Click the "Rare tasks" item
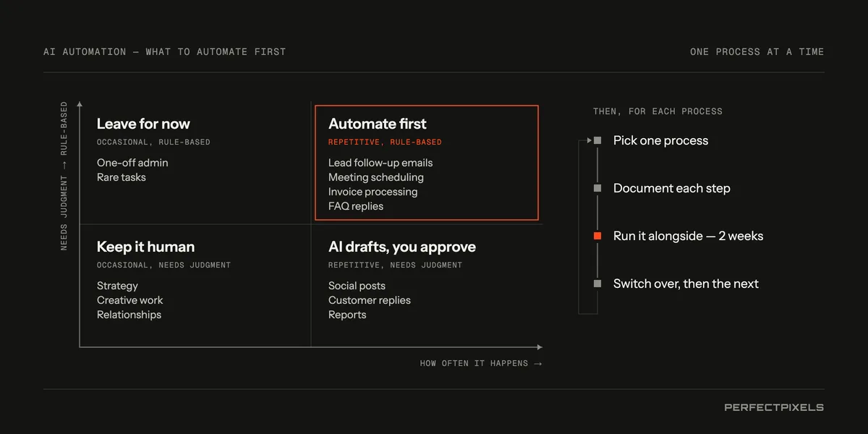The height and width of the screenshot is (434, 868). tap(122, 177)
